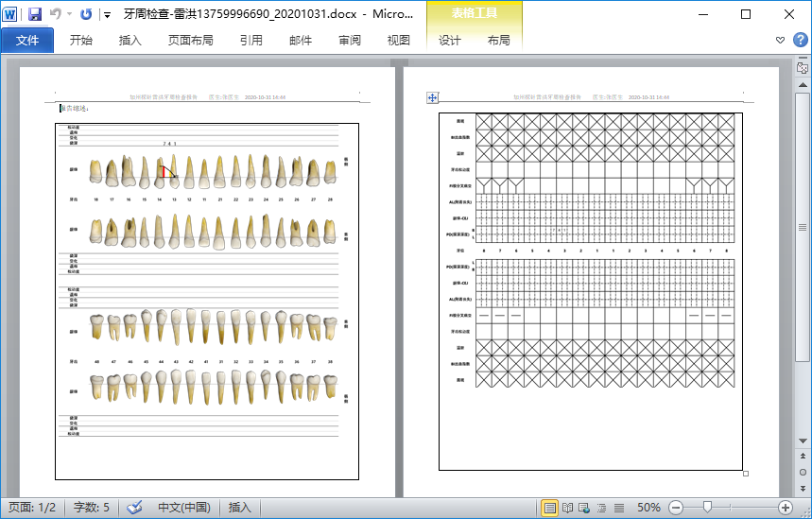
Task: Click the zoom out minus button
Action: (x=676, y=508)
